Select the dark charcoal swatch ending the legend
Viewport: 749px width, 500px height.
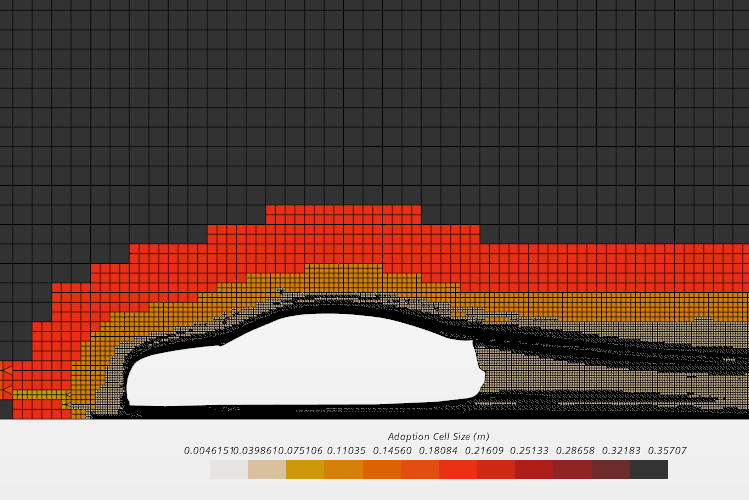pyautogui.click(x=649, y=469)
